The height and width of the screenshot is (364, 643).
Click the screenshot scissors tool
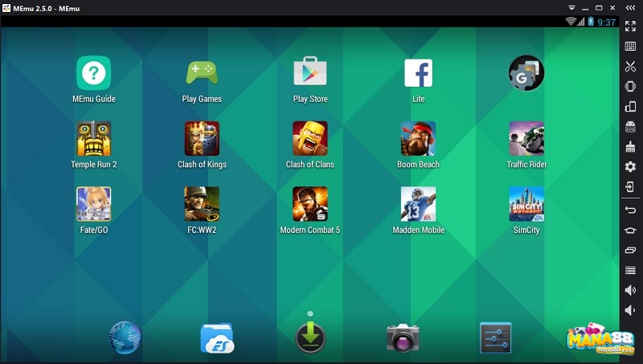630,67
